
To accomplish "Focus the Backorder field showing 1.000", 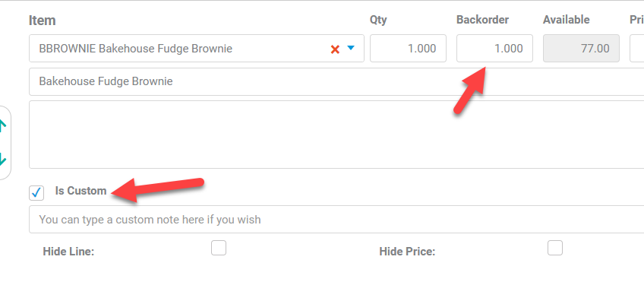I will click(494, 49).
